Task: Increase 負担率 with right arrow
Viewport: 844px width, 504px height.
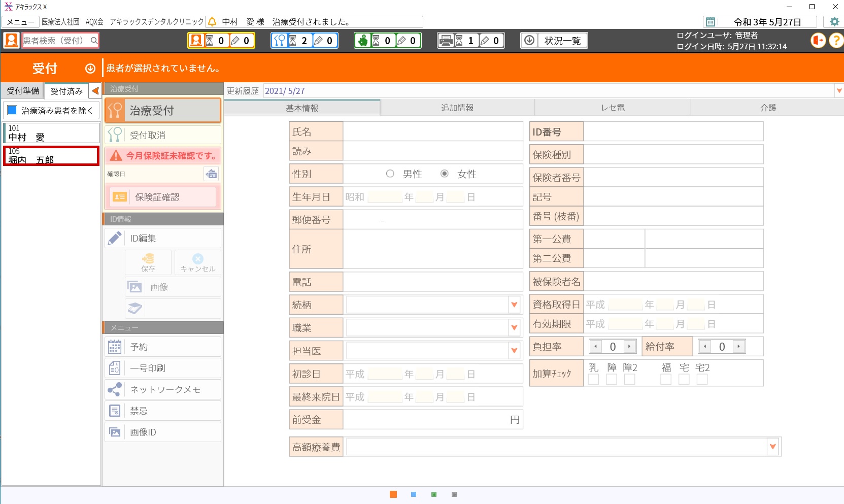Action: pos(629,346)
